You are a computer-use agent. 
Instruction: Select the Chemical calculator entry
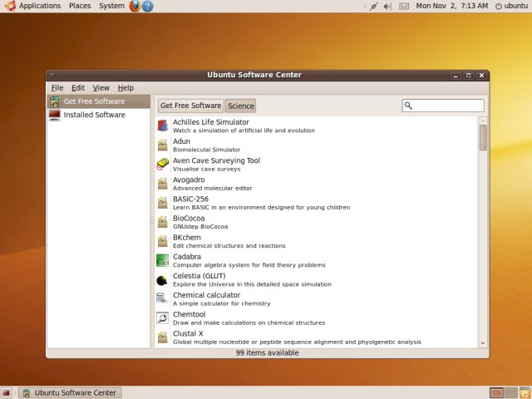point(317,299)
